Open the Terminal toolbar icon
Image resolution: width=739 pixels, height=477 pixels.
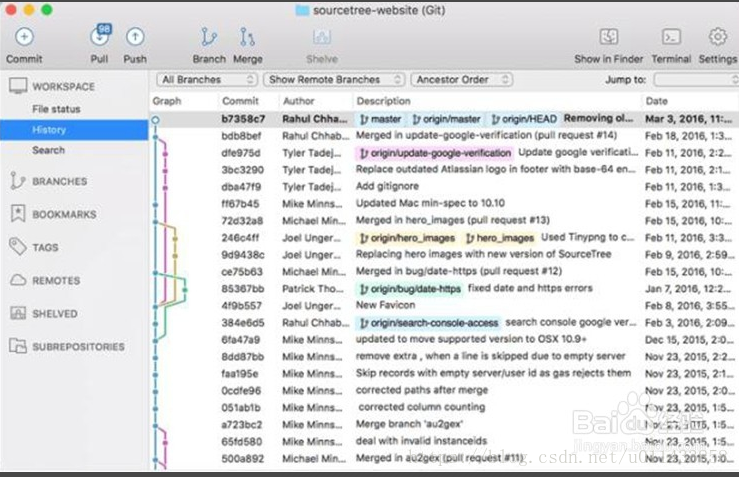point(671,37)
